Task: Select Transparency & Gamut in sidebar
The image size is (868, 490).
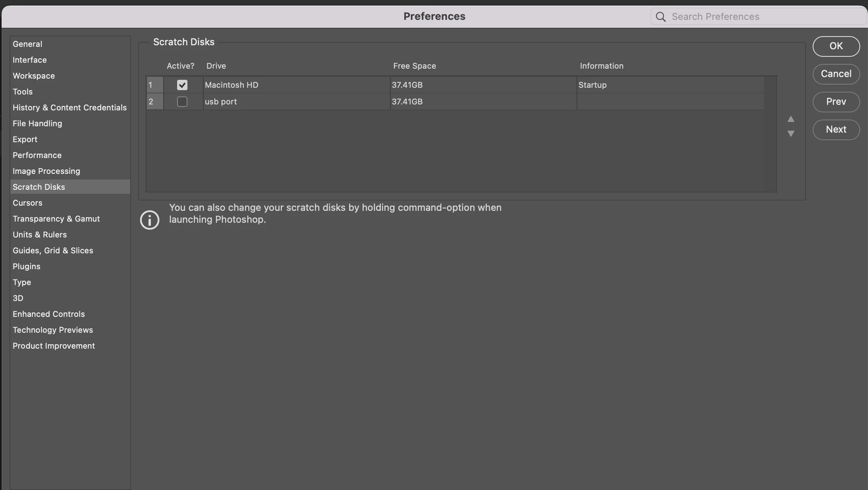Action: pyautogui.click(x=56, y=219)
